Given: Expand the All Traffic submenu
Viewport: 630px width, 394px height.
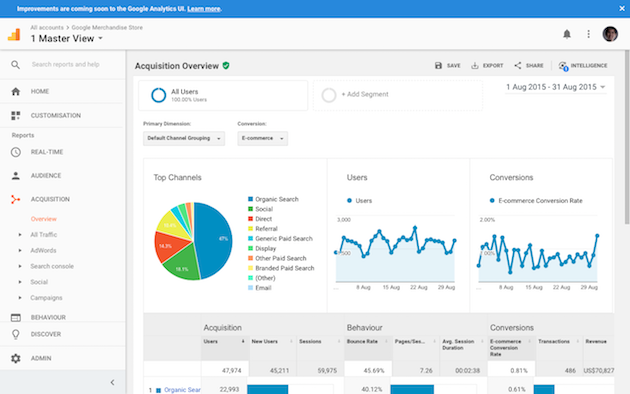Looking at the screenshot, I should click(x=20, y=235).
